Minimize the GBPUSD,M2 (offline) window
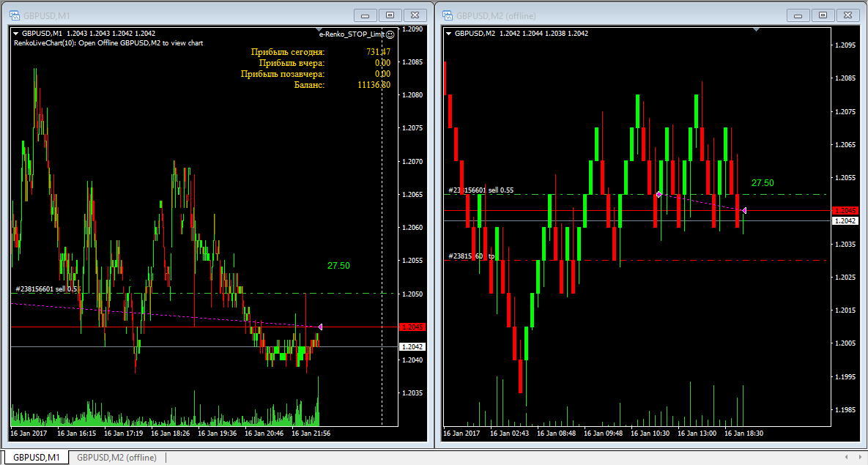868x465 pixels. pos(798,15)
